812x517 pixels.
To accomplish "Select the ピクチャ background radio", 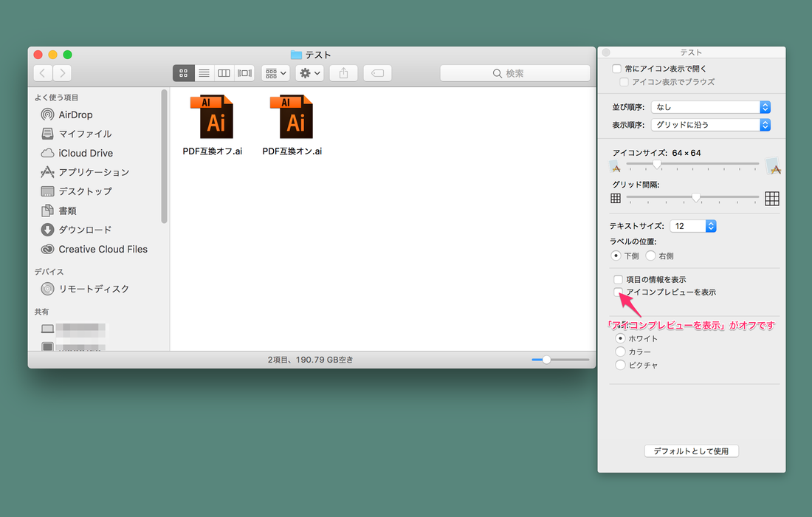I will (x=620, y=365).
